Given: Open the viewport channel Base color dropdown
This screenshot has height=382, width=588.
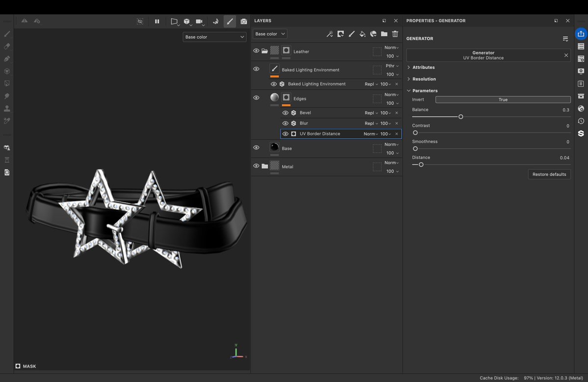Looking at the screenshot, I should point(214,37).
